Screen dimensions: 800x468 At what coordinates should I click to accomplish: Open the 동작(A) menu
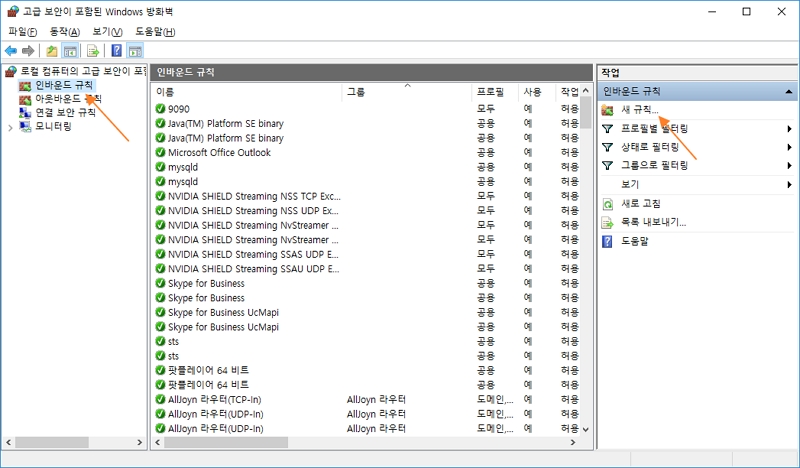click(65, 32)
